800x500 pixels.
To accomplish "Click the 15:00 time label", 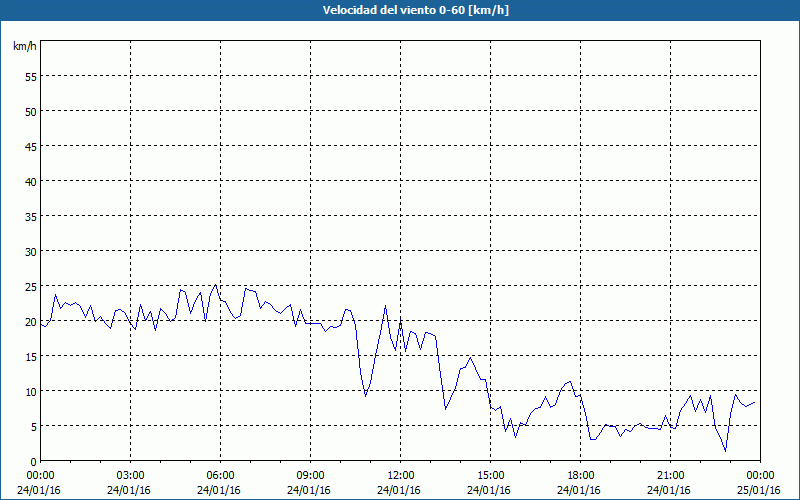I will coord(490,476).
